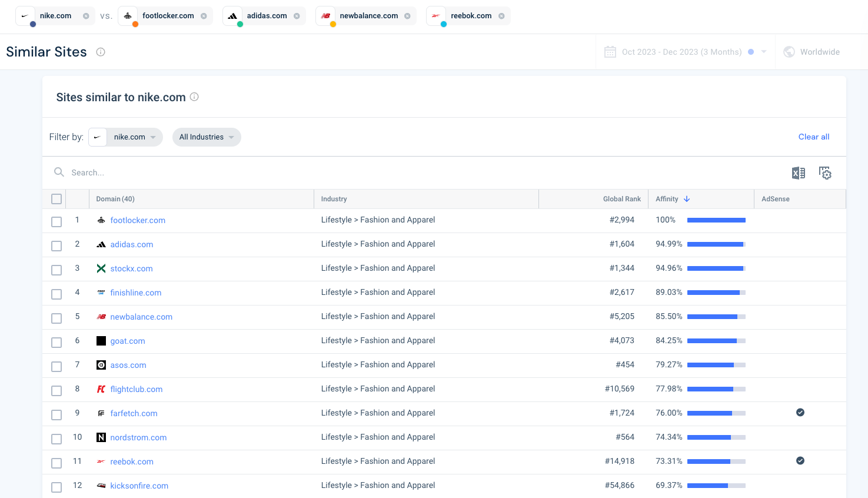The height and width of the screenshot is (498, 868).
Task: Click the Clear all link
Action: click(x=813, y=137)
